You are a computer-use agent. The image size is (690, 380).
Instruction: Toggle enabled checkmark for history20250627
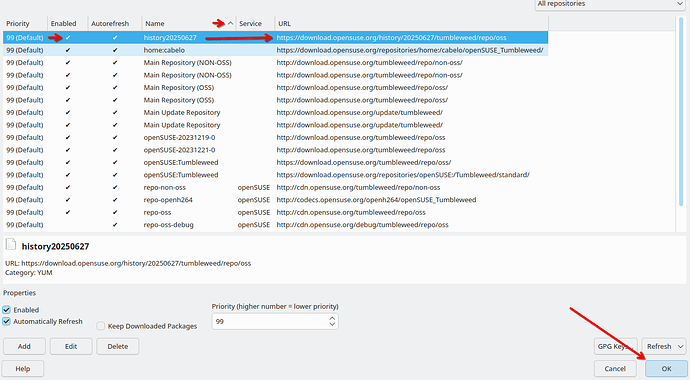click(68, 37)
